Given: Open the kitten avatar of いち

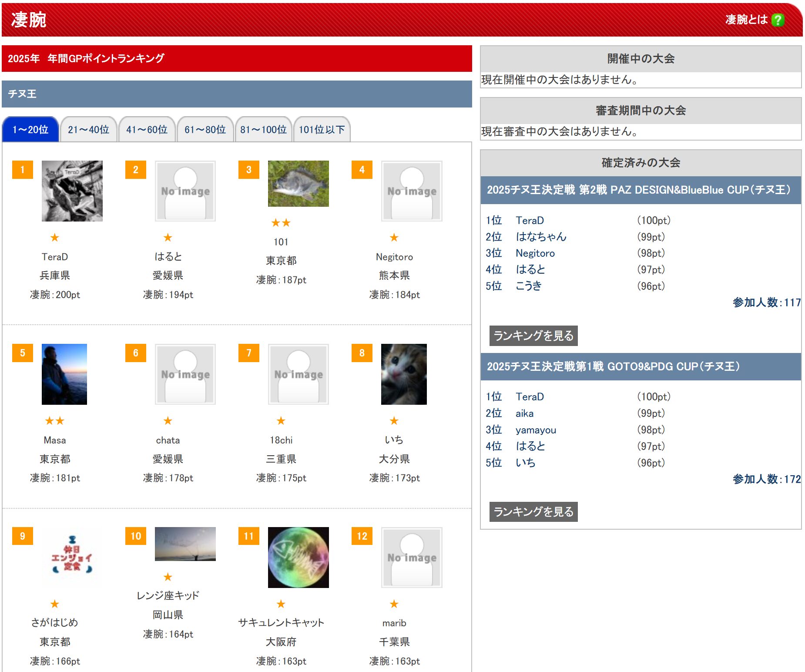Looking at the screenshot, I should point(403,374).
